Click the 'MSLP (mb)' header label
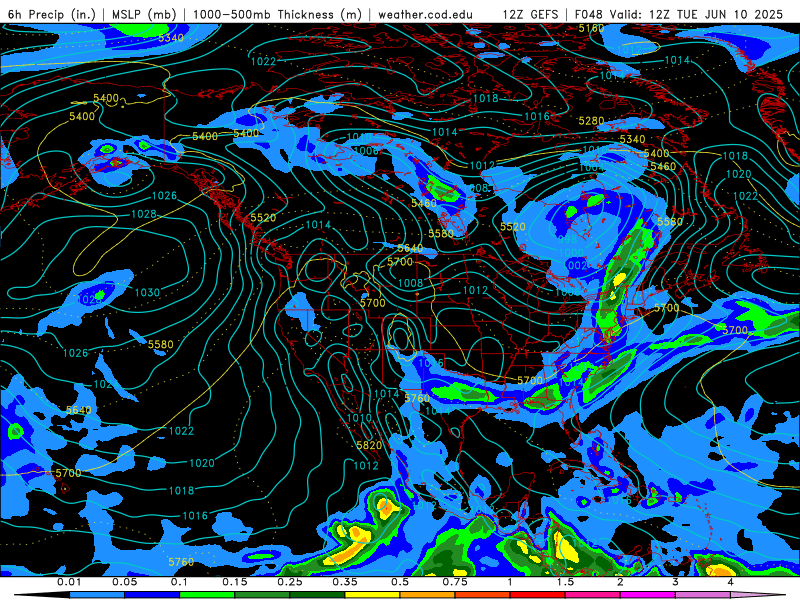The height and width of the screenshot is (600, 800). click(144, 15)
